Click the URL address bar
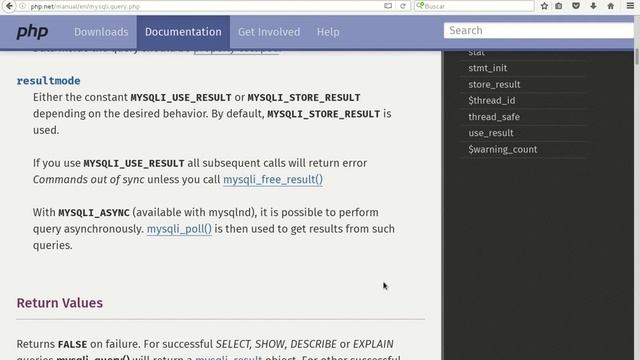The image size is (640, 360). pyautogui.click(x=206, y=6)
